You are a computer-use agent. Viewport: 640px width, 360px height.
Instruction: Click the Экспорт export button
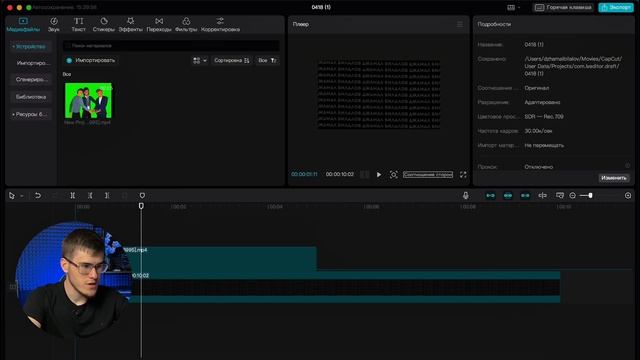616,7
